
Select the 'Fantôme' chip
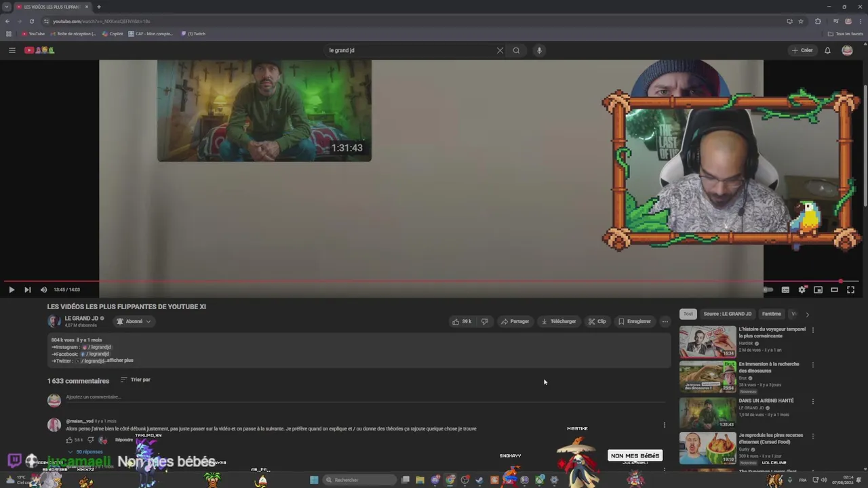(x=771, y=314)
